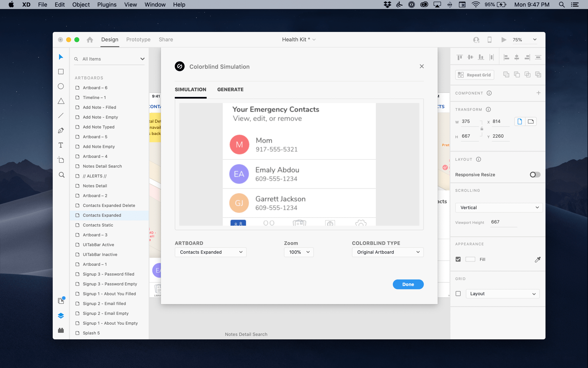
Task: Enable the Layout Grid checkbox
Action: pos(458,293)
